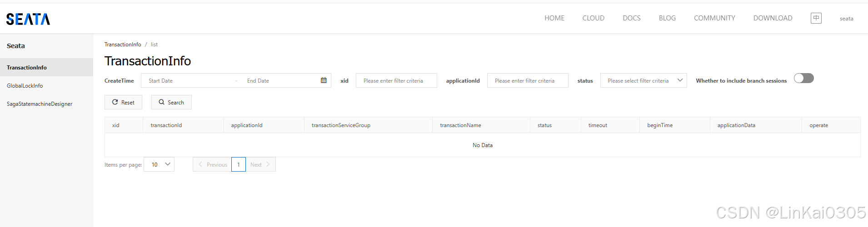Click the status column header
The height and width of the screenshot is (227, 868).
coord(555,125)
